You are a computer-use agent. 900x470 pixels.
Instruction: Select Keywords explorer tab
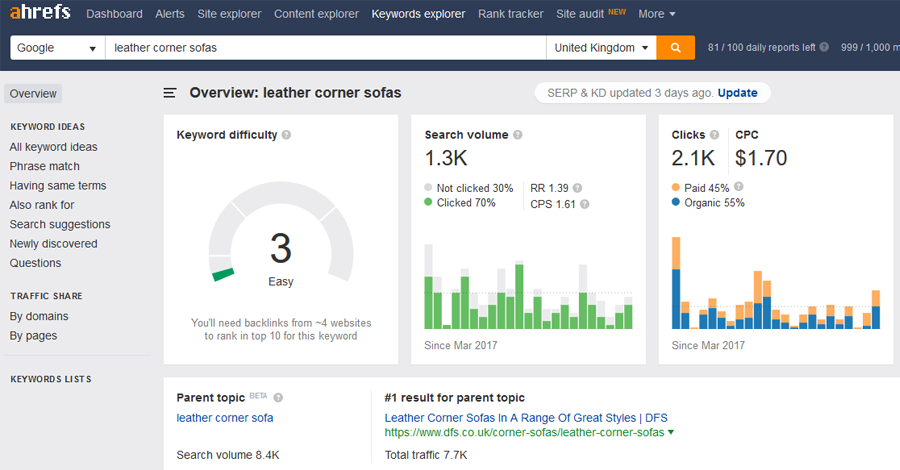point(418,14)
